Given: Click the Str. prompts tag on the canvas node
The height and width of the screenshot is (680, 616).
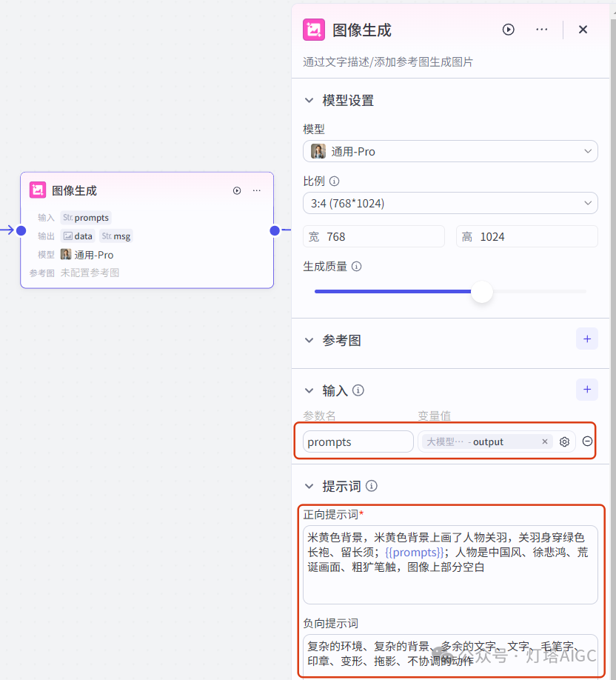Looking at the screenshot, I should (x=86, y=217).
